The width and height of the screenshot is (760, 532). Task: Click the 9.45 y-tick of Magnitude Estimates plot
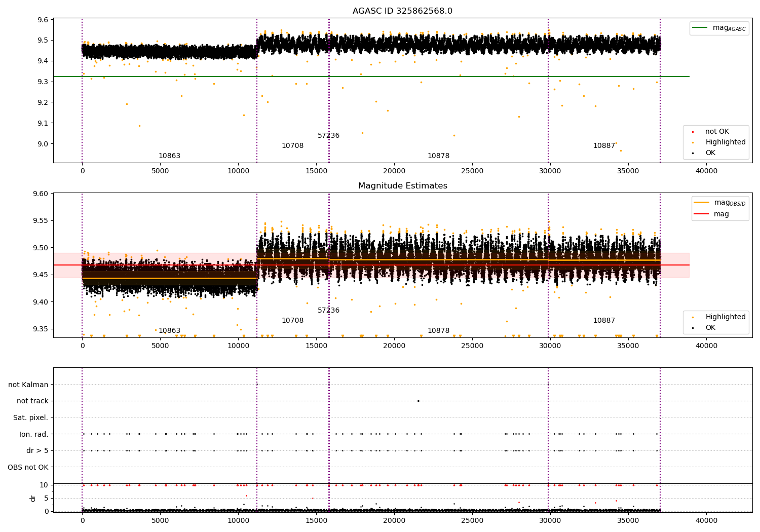[x=41, y=275]
